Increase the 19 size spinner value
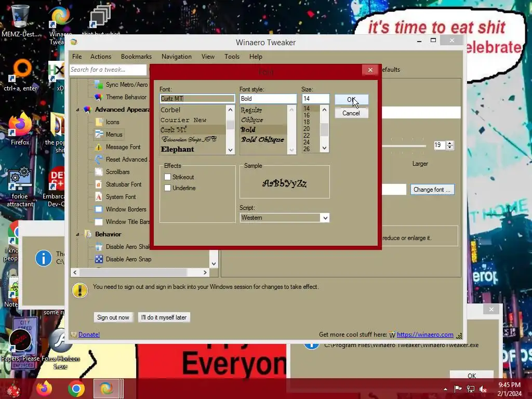Screen dimensions: 532x399 [450, 143]
